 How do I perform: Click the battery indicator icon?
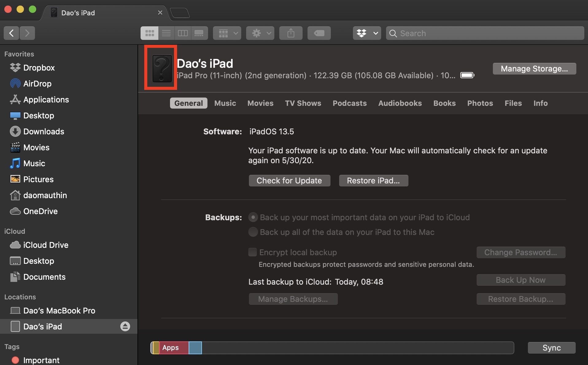coord(467,75)
